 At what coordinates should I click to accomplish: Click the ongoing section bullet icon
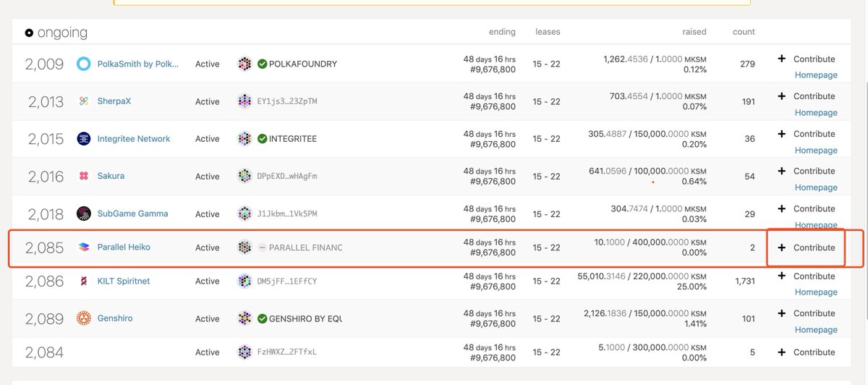pyautogui.click(x=29, y=33)
